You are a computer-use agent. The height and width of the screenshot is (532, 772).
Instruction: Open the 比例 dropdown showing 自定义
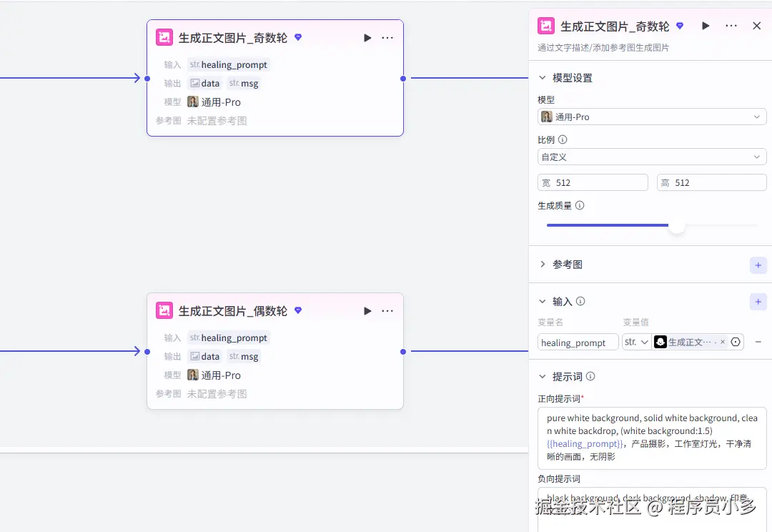(x=651, y=156)
